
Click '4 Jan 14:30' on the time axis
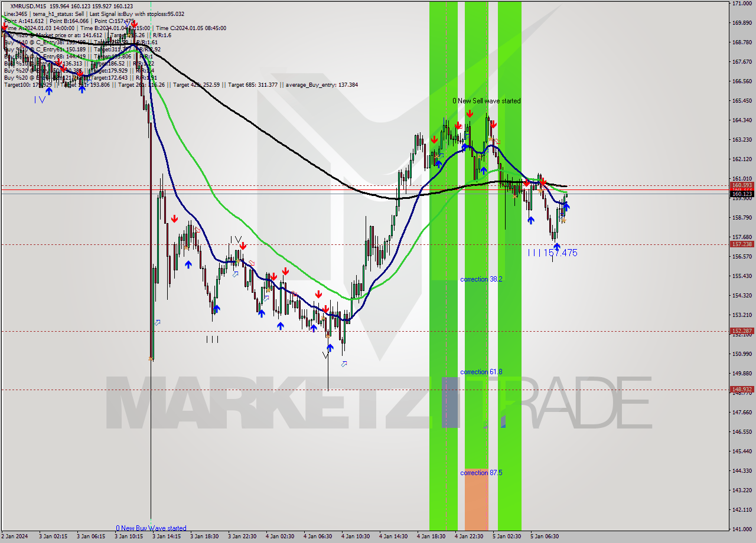pos(393,537)
